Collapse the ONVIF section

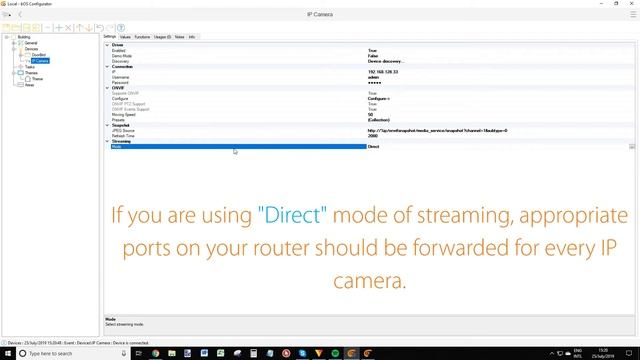(x=107, y=88)
